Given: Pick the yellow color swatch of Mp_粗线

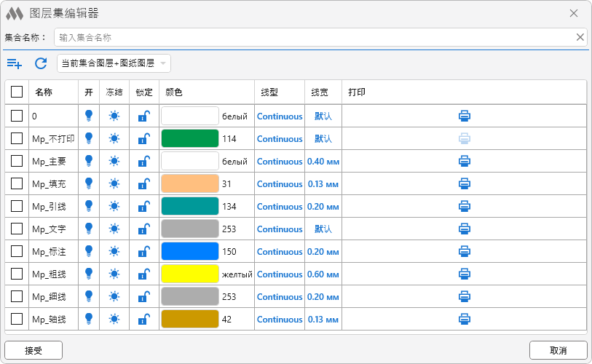Looking at the screenshot, I should [x=189, y=274].
